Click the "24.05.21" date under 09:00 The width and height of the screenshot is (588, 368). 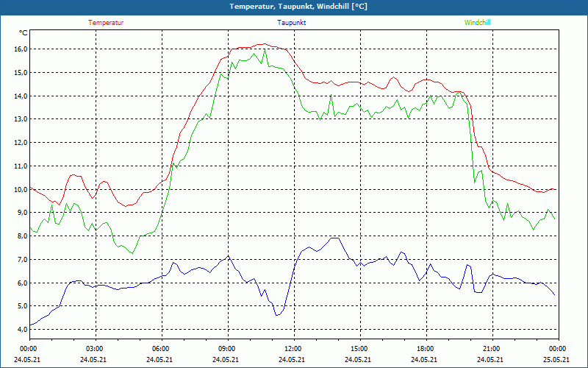tap(226, 359)
